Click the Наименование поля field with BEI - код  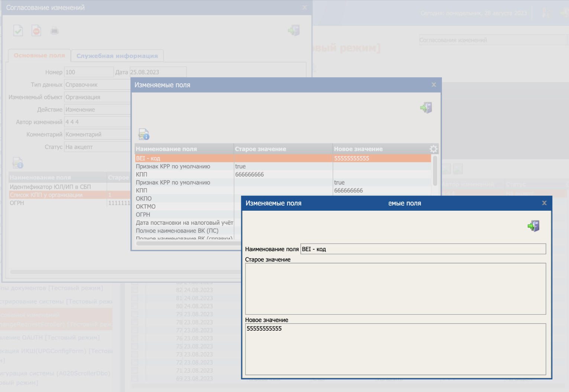[x=423, y=249]
